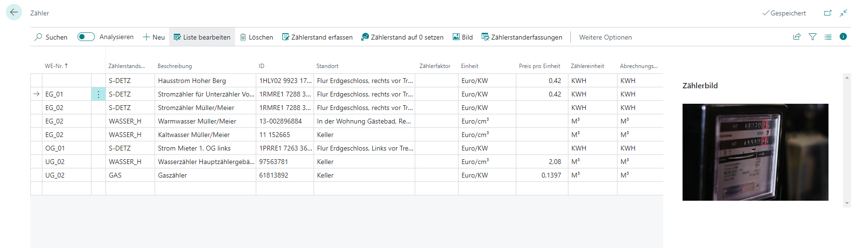Click Zählerstand erfassen button
The width and height of the screenshot is (868, 248).
point(317,37)
